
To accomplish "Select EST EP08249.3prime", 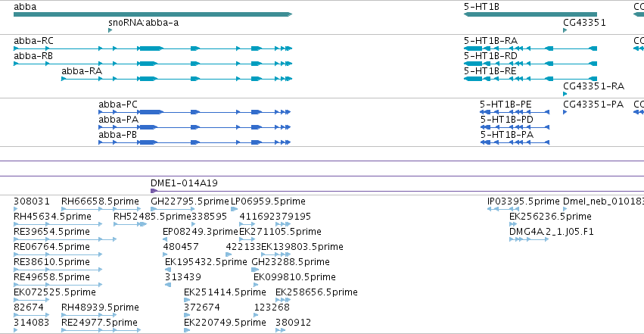I will click(x=201, y=232).
